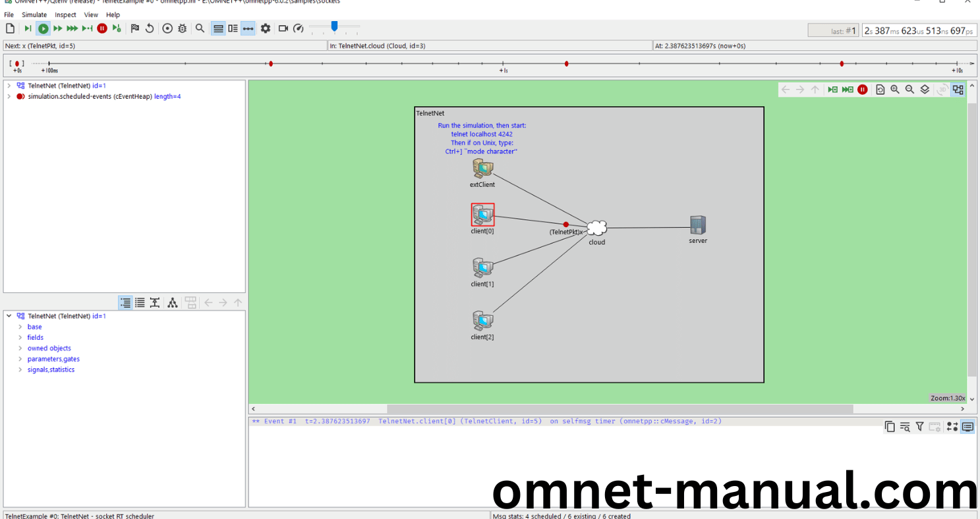This screenshot has height=519, width=980.
Task: Open preferences with the gear icon
Action: pos(266,28)
